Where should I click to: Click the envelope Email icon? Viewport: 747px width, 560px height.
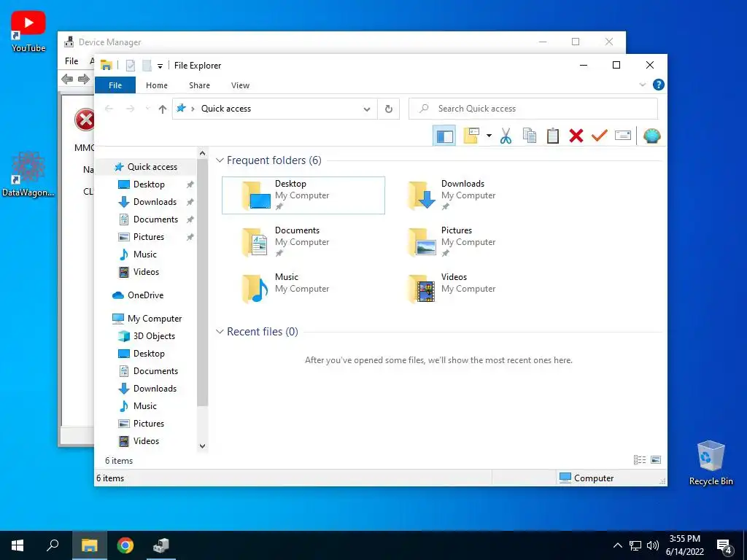(x=623, y=136)
